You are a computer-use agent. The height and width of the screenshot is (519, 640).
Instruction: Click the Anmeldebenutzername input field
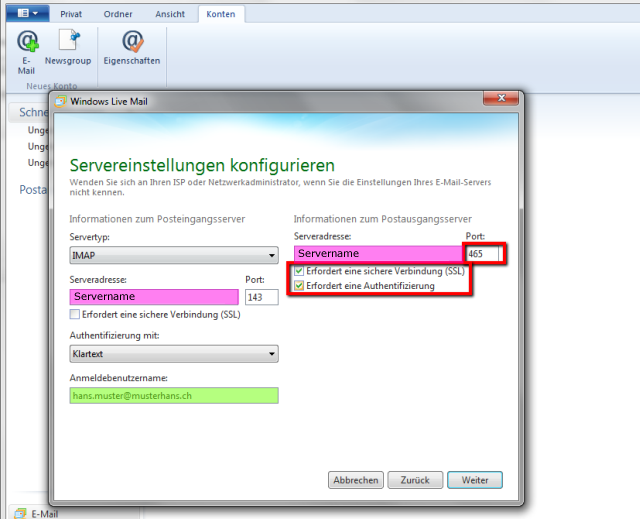click(173, 396)
